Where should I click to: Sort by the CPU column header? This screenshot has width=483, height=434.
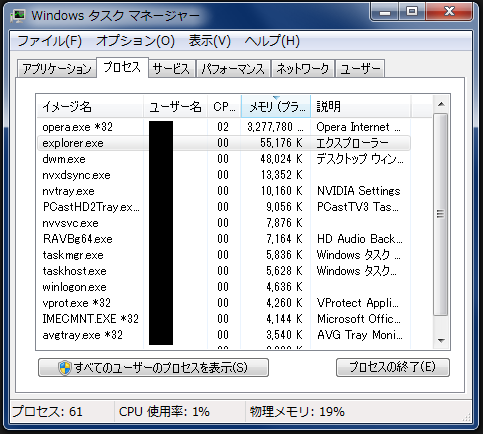[x=224, y=107]
